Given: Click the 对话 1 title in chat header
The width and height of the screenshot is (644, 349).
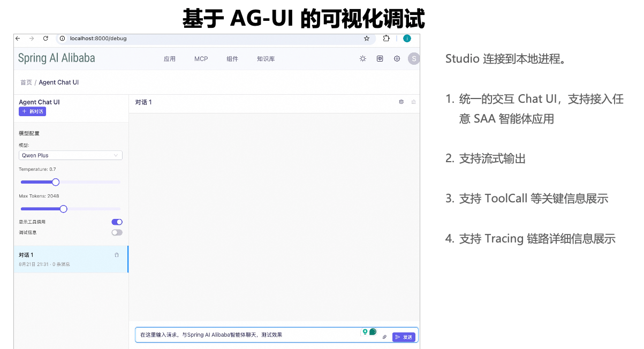Looking at the screenshot, I should (143, 102).
